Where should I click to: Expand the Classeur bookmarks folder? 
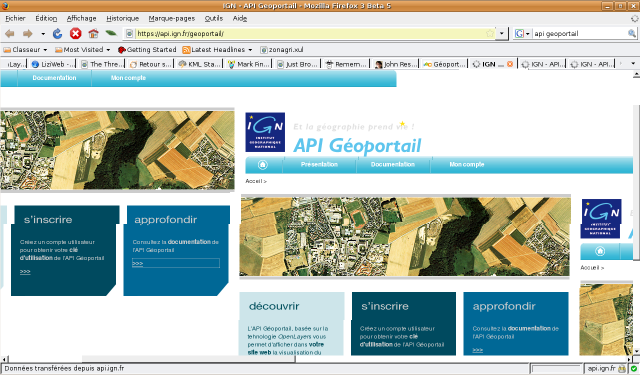click(x=25, y=49)
